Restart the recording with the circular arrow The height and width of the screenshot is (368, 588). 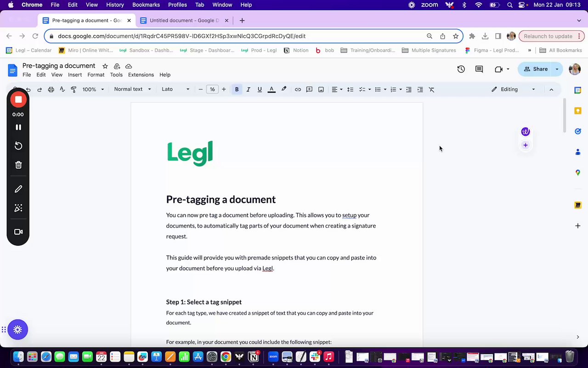[18, 146]
